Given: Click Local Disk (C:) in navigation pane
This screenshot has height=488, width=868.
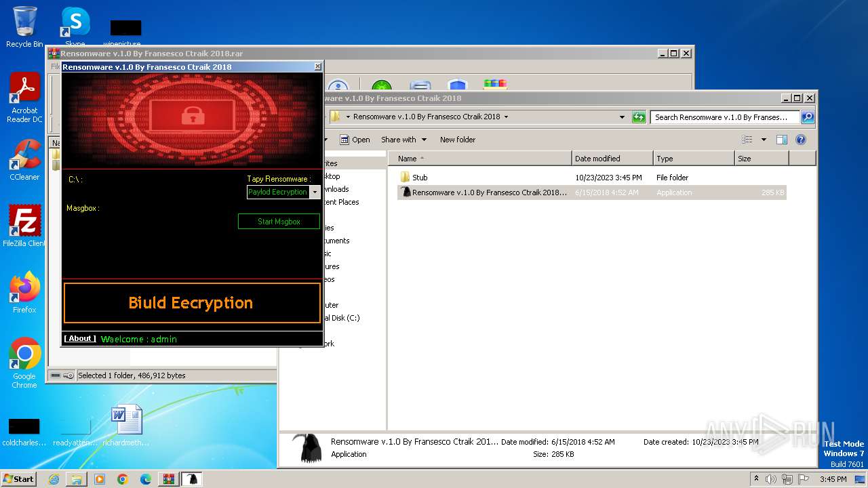Looking at the screenshot, I should tap(341, 318).
